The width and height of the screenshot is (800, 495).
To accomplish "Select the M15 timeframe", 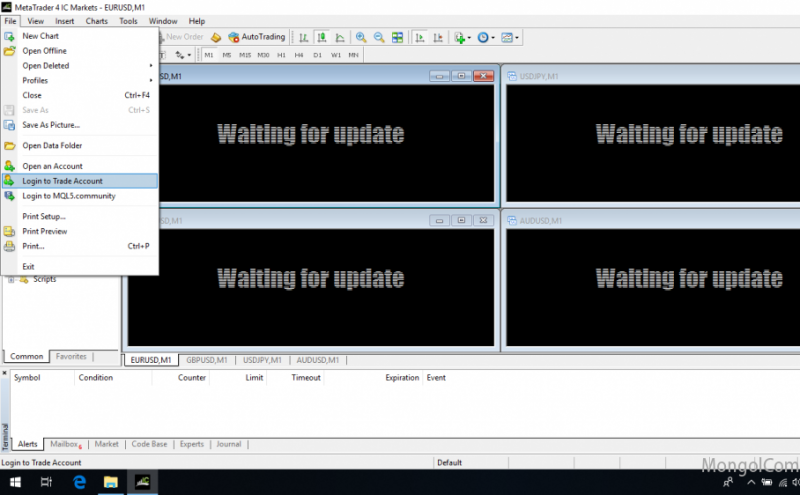I will (245, 55).
